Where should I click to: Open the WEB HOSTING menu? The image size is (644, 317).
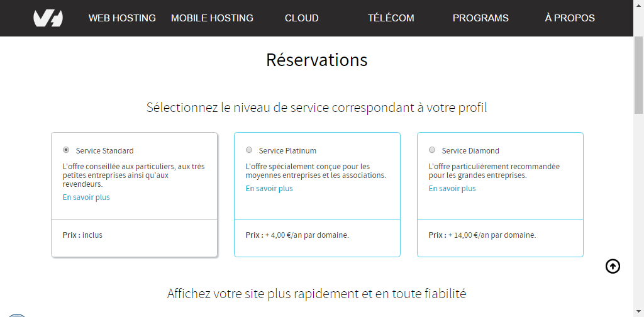coord(123,18)
